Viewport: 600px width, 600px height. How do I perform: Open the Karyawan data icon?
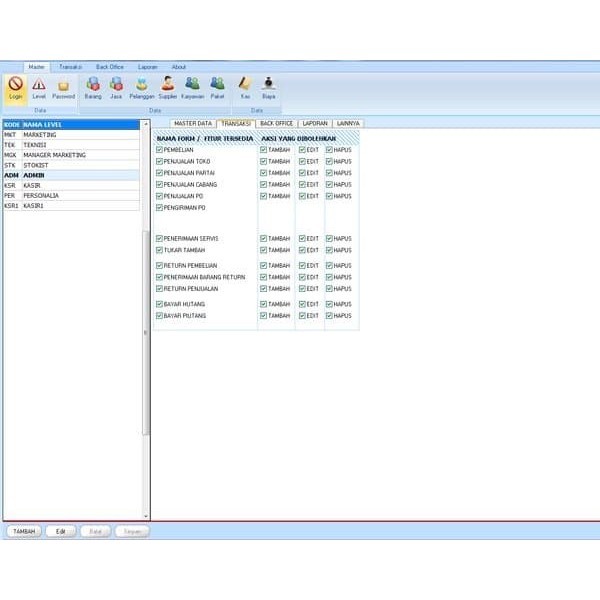point(193,88)
